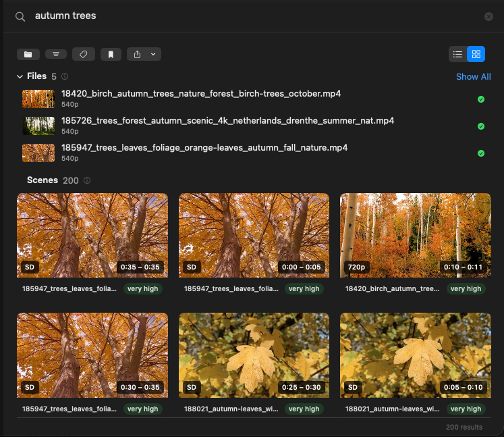Click SD badge on 0:00 – 0:05 scene
504x437 pixels.
pyautogui.click(x=191, y=267)
